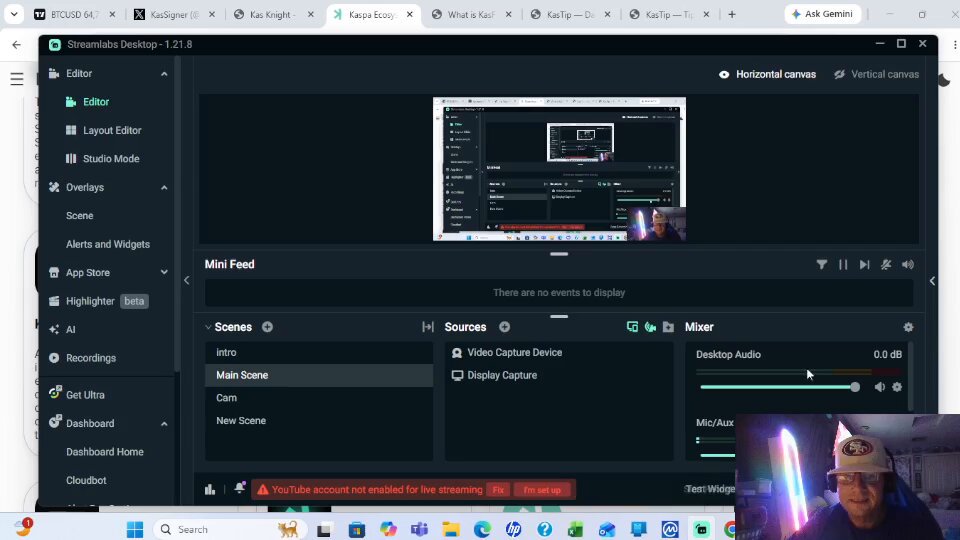The width and height of the screenshot is (960, 540).
Task: Click the editor preview canvas
Action: pos(559,169)
